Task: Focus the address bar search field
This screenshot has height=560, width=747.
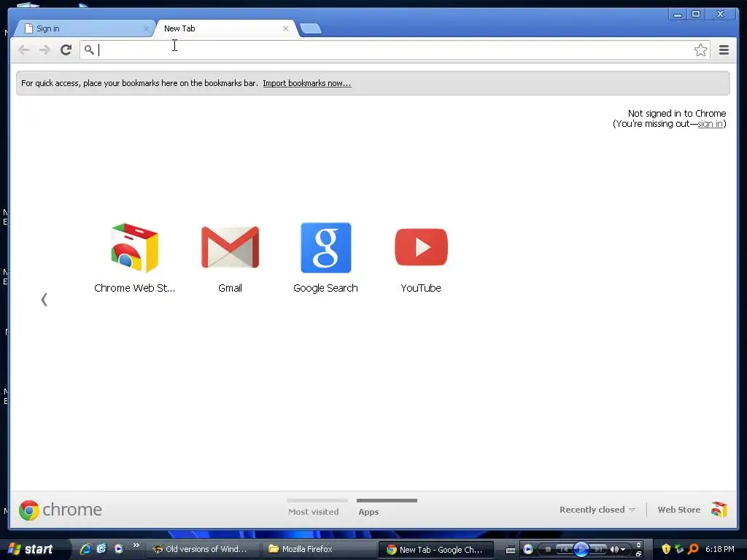Action: pyautogui.click(x=395, y=50)
